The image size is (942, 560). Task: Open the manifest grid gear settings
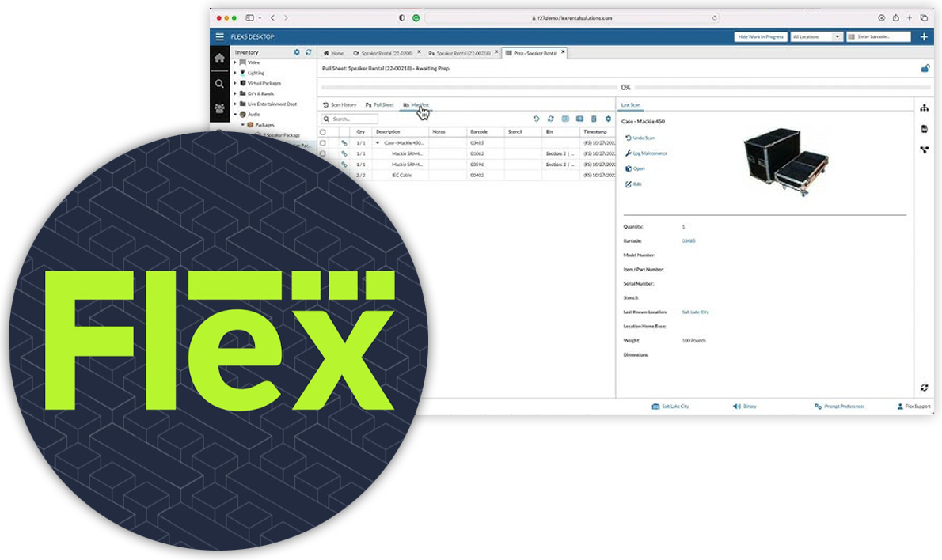[x=608, y=119]
